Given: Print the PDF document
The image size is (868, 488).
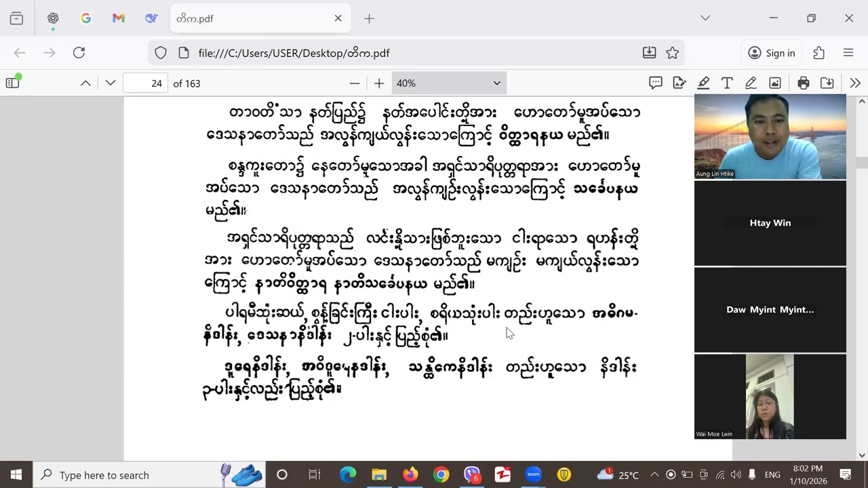Looking at the screenshot, I should (804, 83).
